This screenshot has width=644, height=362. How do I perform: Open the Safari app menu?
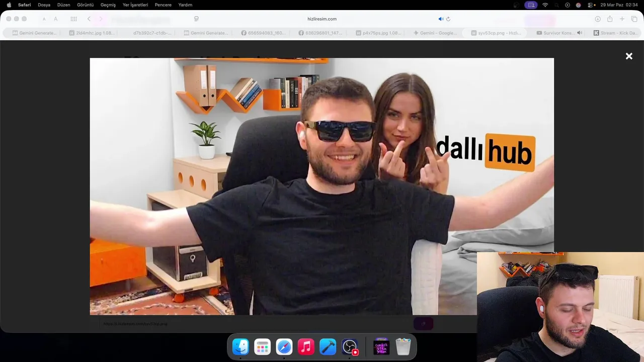[24, 5]
